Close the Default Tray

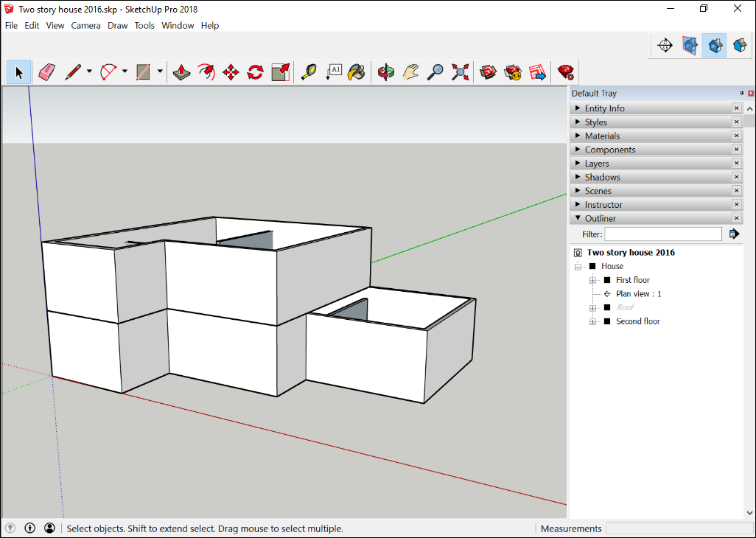pyautogui.click(x=751, y=94)
